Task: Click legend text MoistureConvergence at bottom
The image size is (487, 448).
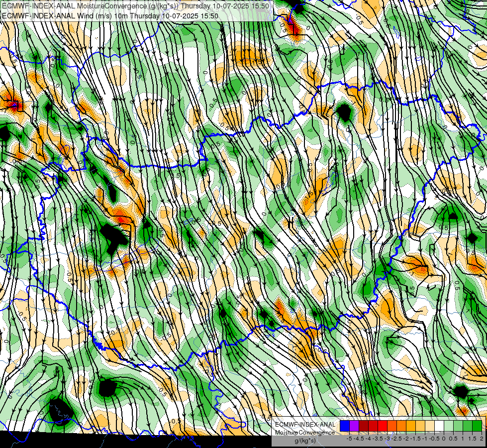Action: point(305,433)
